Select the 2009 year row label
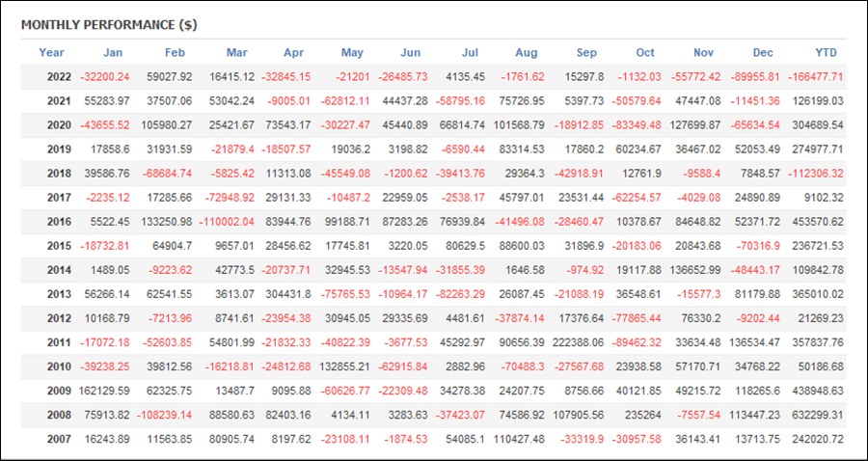The width and height of the screenshot is (868, 461). [x=59, y=391]
